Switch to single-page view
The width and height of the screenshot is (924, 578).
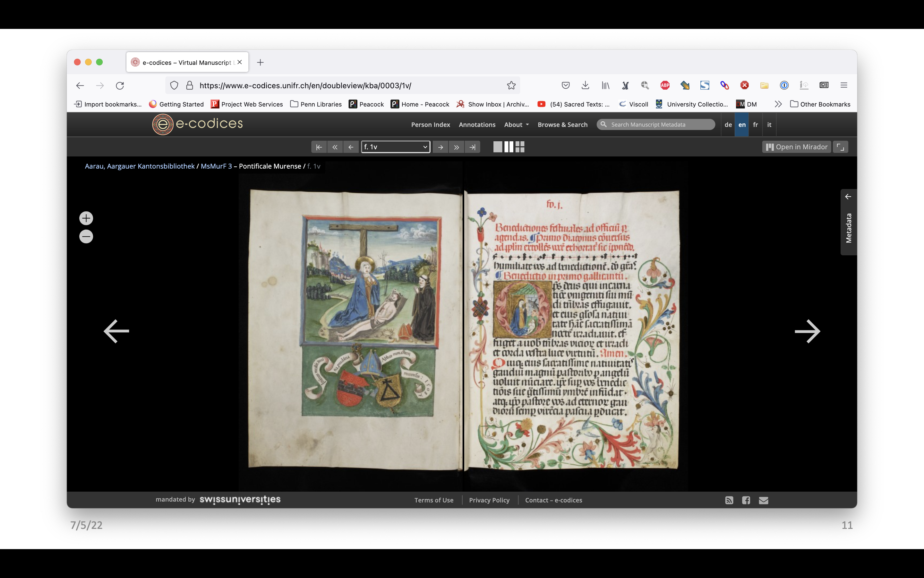[x=498, y=147]
